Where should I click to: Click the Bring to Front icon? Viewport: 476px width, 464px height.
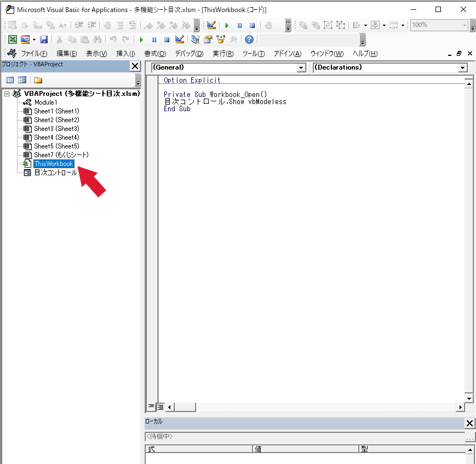(x=303, y=25)
